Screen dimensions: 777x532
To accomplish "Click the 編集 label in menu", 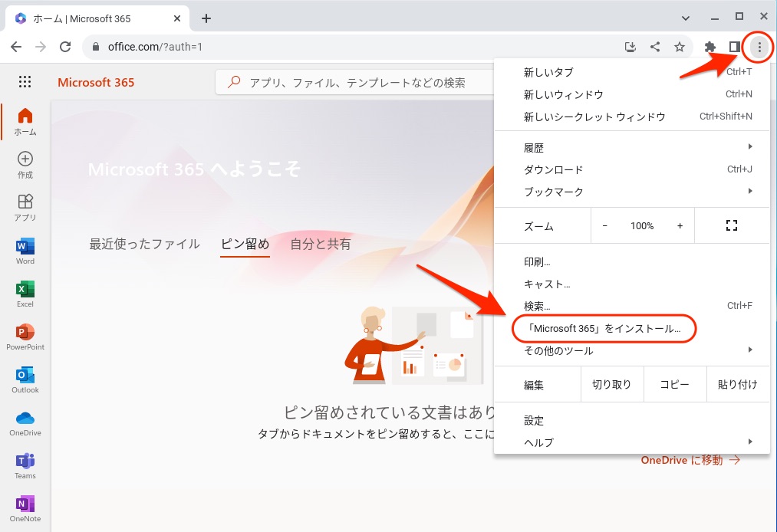I will click(534, 385).
